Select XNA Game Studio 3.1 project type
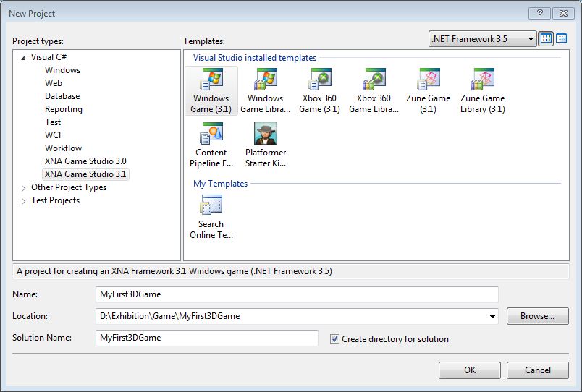582x392 pixels. (x=85, y=174)
